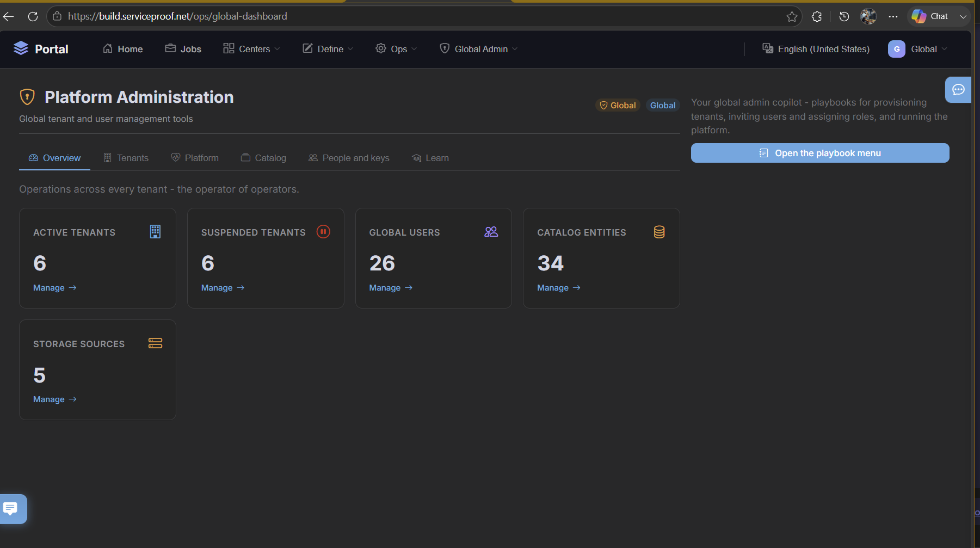The image size is (980, 548).
Task: Click Manage under Global Users
Action: coord(391,288)
